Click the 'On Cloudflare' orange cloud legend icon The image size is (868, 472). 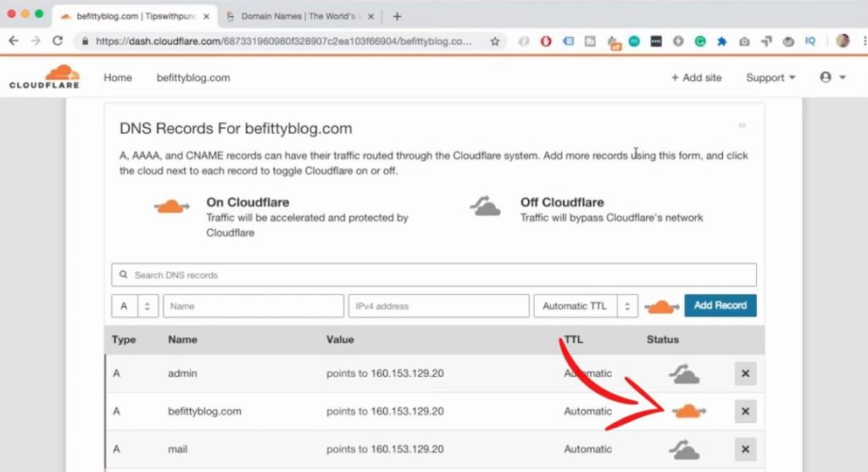point(171,207)
